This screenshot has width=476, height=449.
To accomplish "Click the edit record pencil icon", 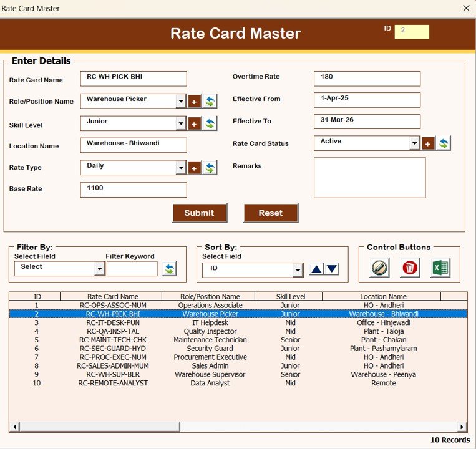I will (379, 268).
